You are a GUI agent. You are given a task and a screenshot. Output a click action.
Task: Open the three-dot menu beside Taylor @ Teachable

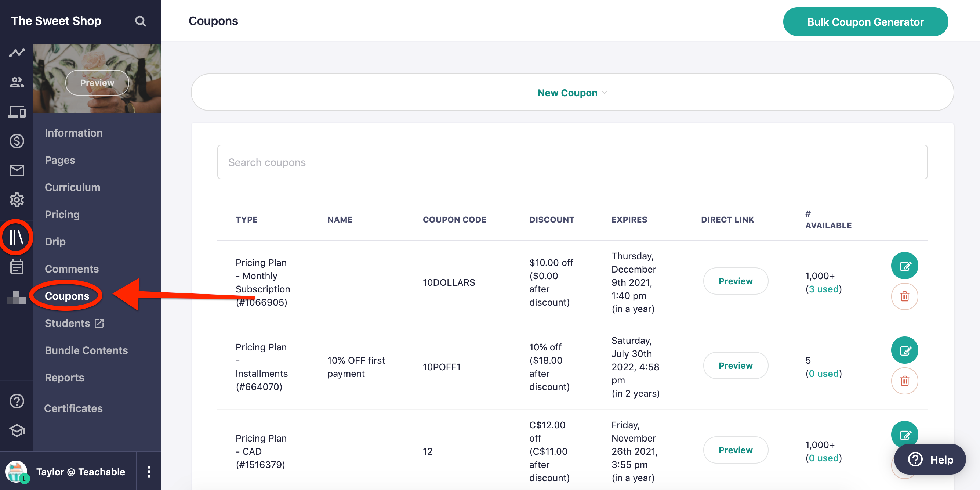click(x=149, y=471)
